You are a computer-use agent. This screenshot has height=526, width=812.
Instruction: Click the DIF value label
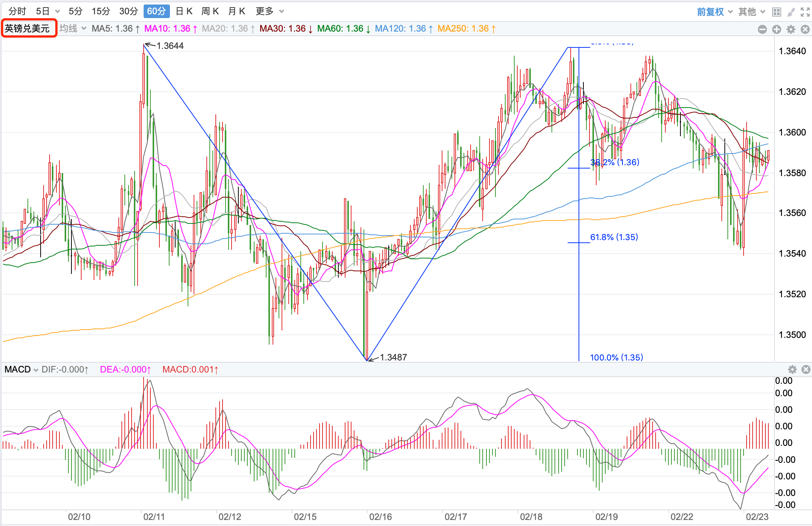coord(65,369)
